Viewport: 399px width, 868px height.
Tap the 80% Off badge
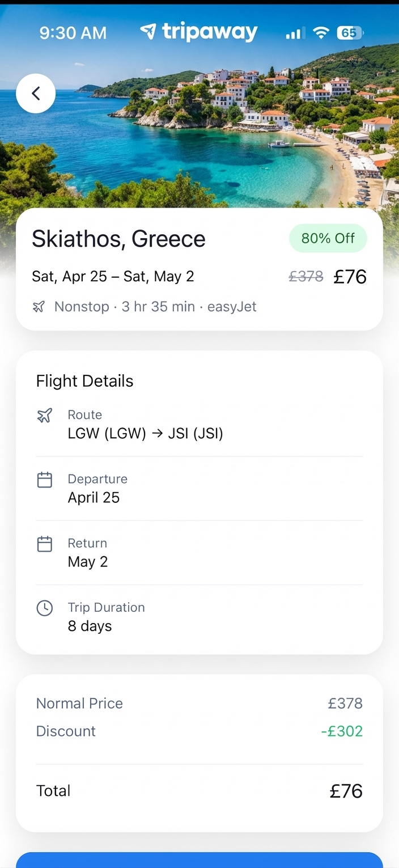(x=328, y=239)
